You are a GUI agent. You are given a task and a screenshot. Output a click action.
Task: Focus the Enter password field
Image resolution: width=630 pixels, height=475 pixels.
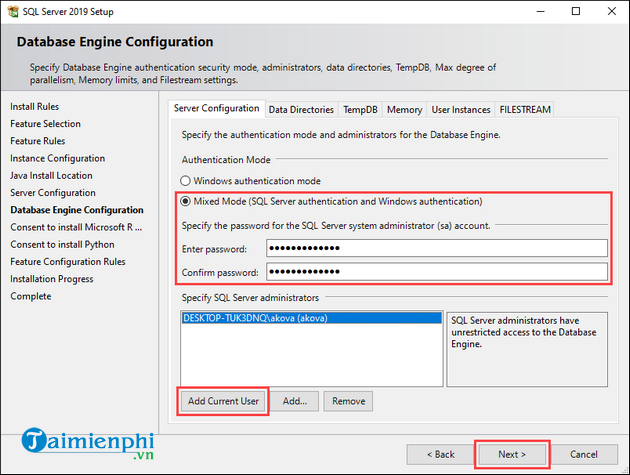point(437,248)
